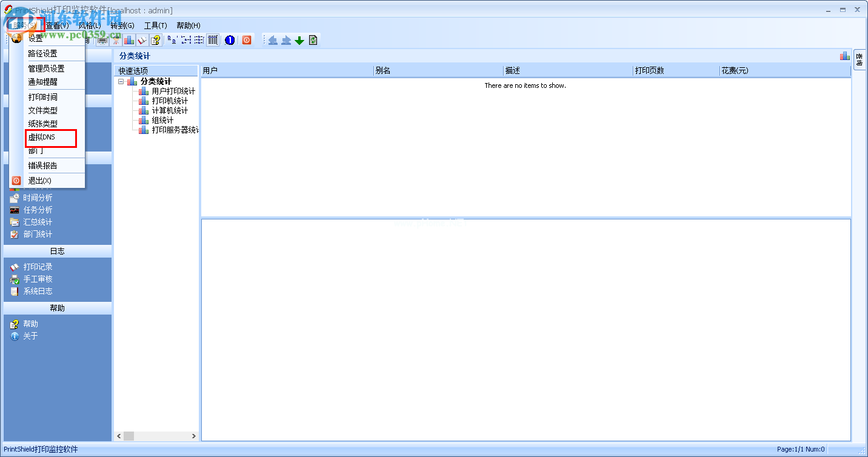
Task: Choose 文件类型 menu entry
Action: (x=47, y=110)
